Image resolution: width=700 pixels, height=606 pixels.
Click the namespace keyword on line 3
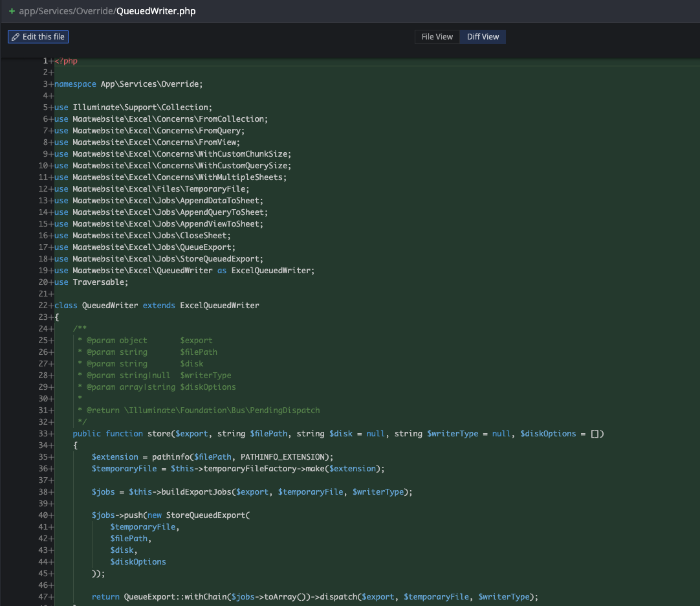coord(75,84)
